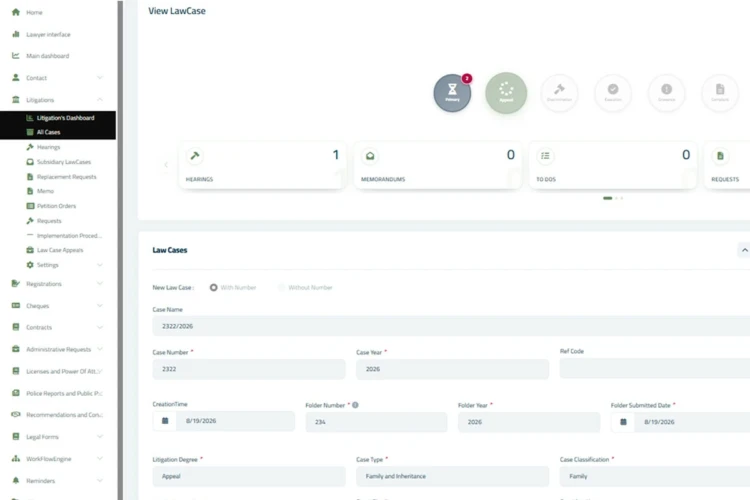Select the Discrimination stage gavel icon

coord(559,89)
